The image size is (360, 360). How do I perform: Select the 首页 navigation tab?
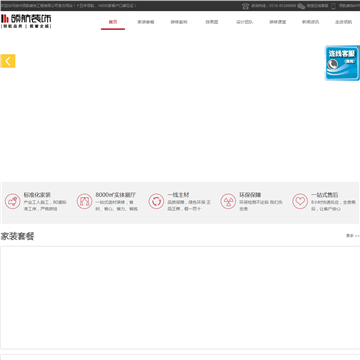(113, 22)
